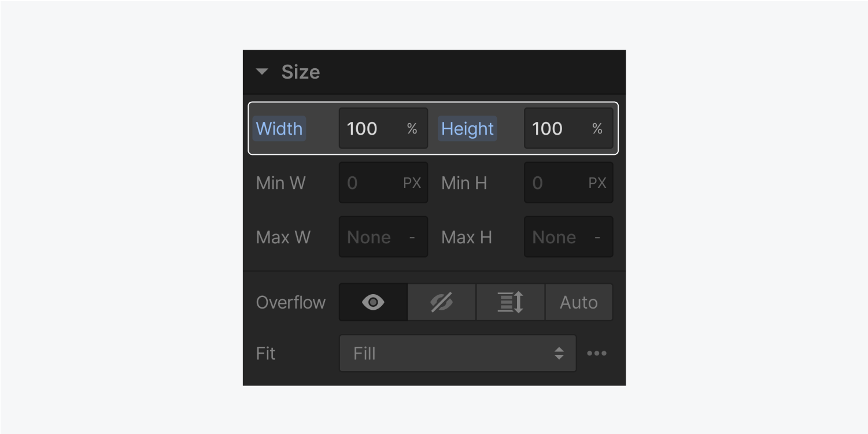Click the Max H None field
This screenshot has height=434, width=868.
pyautogui.click(x=554, y=236)
